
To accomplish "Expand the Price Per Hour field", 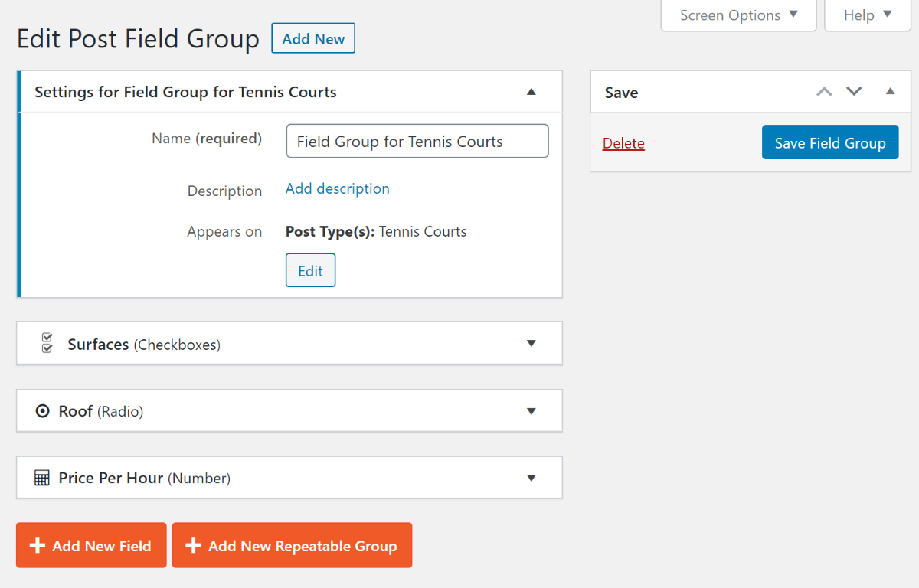I will coord(531,478).
